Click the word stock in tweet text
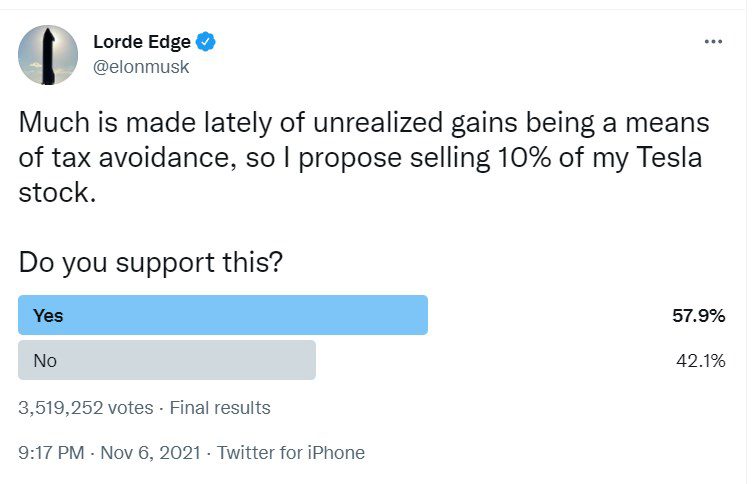 (57, 193)
